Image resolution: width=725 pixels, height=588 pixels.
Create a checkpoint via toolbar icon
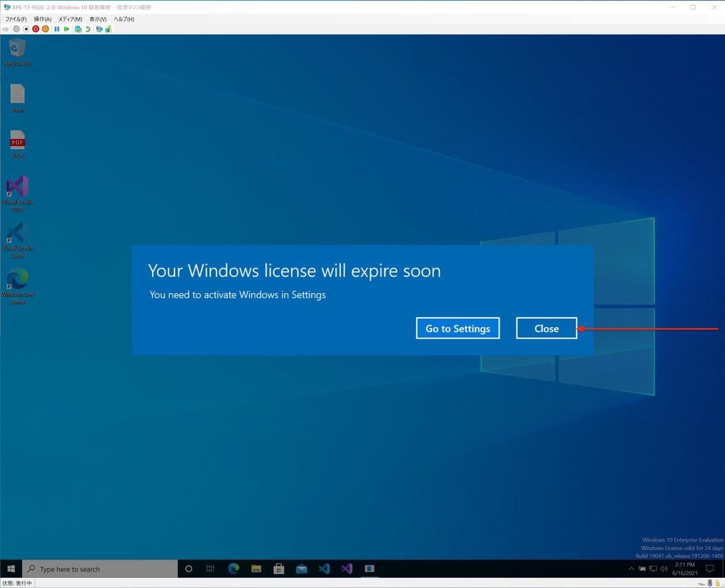[78, 29]
